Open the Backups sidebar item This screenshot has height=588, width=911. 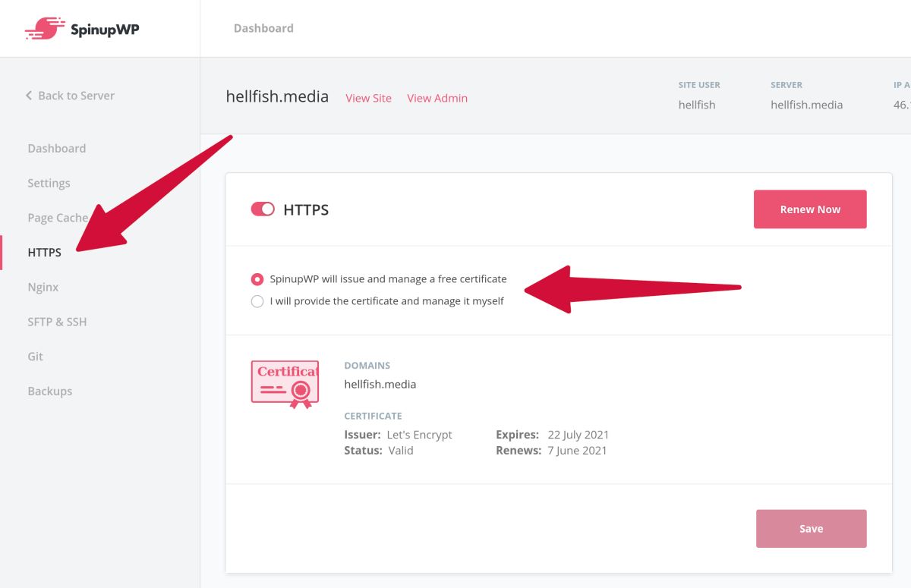pos(50,391)
